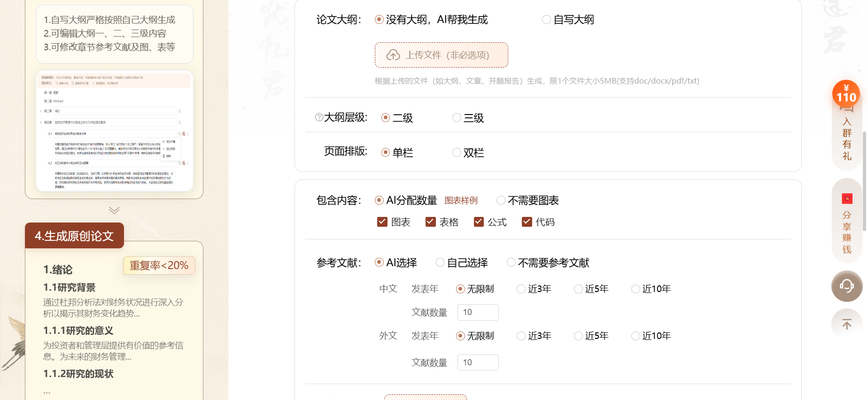Select 无限制 for 外文 publication year

(x=475, y=336)
